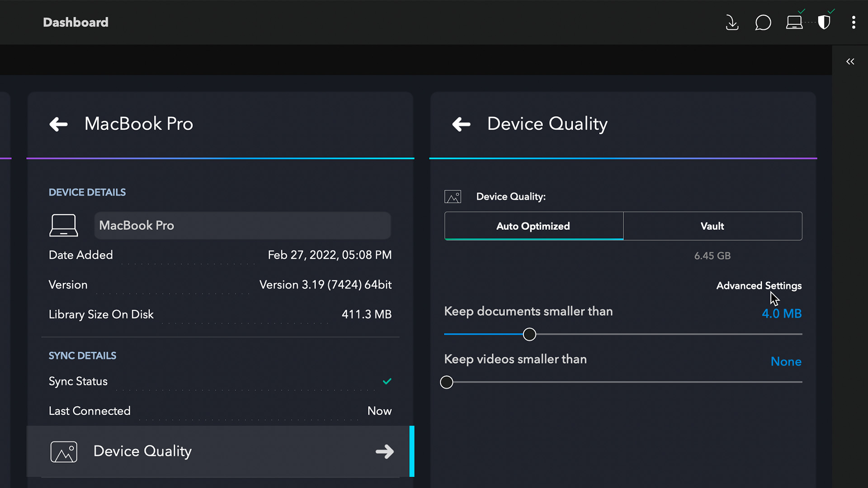868x488 pixels.
Task: Select the Auto Optimized tab
Action: tap(533, 226)
